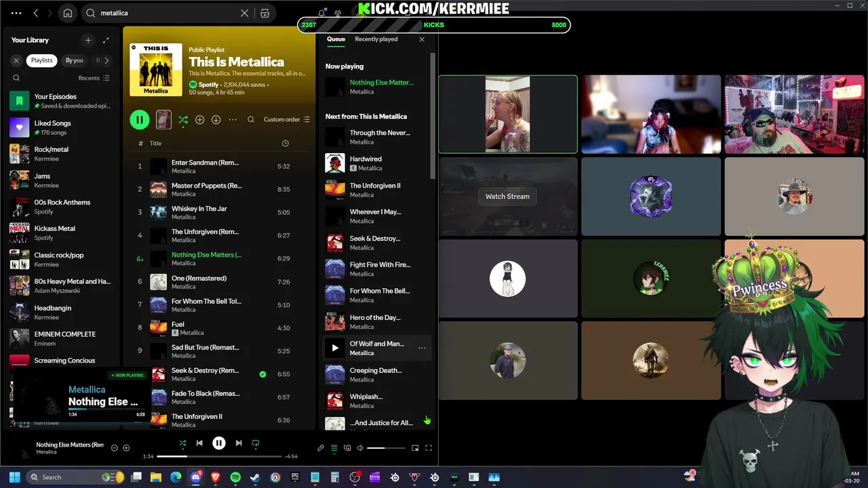Open Steam from the taskbar
This screenshot has width=868, height=488.
pyautogui.click(x=255, y=477)
